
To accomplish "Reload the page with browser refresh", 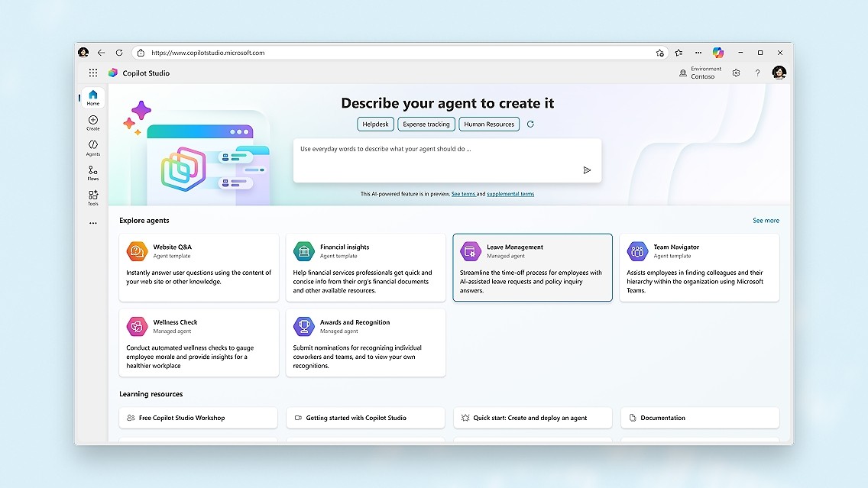I will (119, 53).
